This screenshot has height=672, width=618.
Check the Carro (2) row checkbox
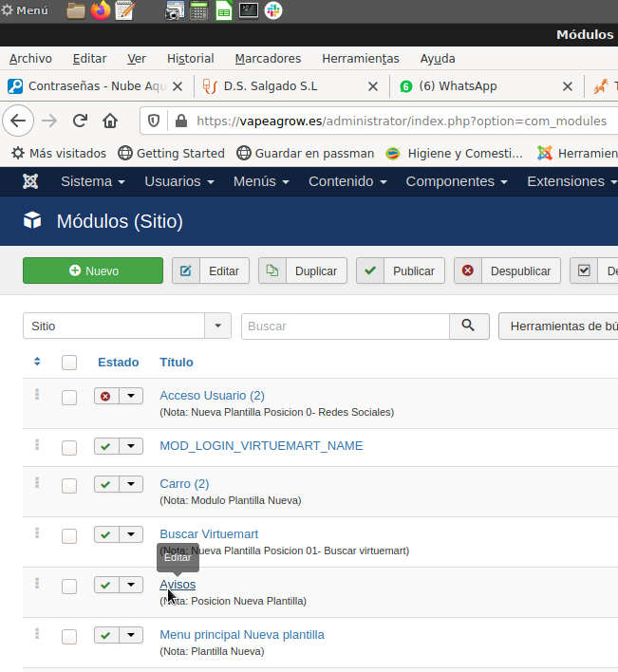(69, 486)
